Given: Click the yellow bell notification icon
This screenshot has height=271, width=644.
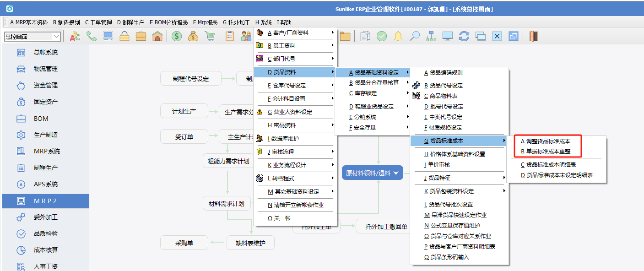Looking at the screenshot, I should (x=398, y=36).
